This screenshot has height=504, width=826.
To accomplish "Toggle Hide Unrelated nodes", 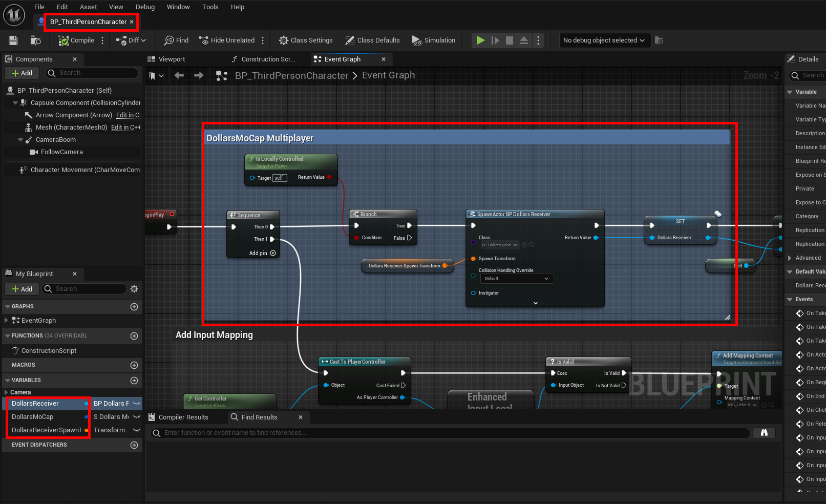I will pyautogui.click(x=227, y=40).
